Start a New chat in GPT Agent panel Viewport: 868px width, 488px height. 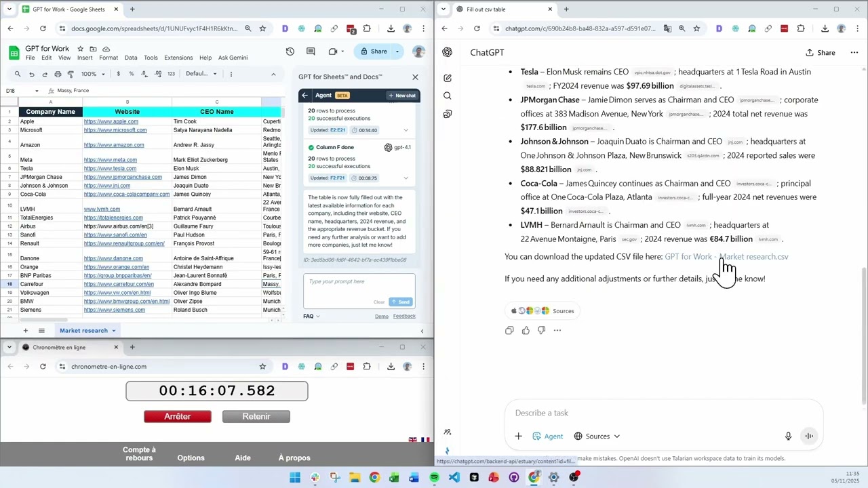[402, 96]
